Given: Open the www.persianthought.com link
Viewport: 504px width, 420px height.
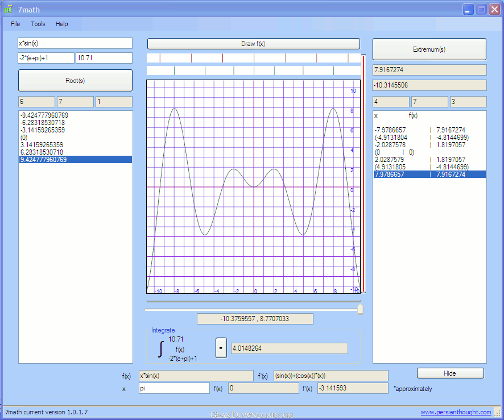Looking at the screenshot, I should click(x=456, y=412).
